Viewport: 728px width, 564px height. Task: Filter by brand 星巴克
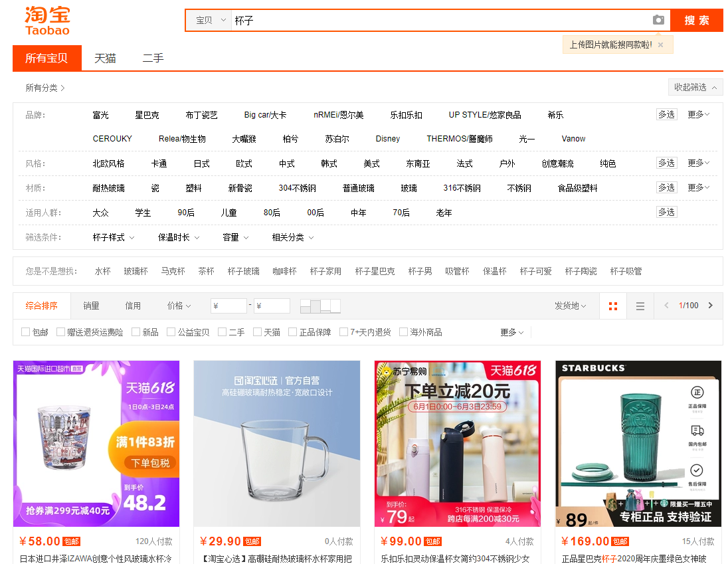click(147, 115)
